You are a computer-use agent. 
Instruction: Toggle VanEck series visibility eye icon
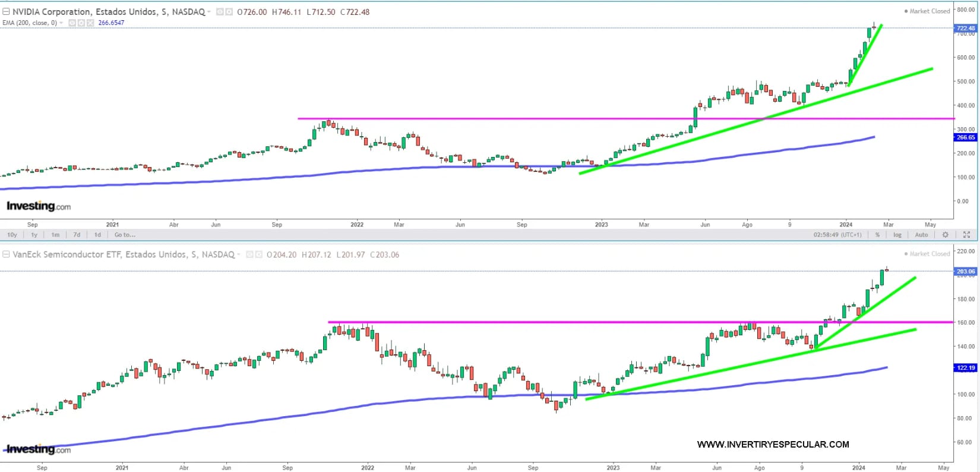pyautogui.click(x=249, y=254)
